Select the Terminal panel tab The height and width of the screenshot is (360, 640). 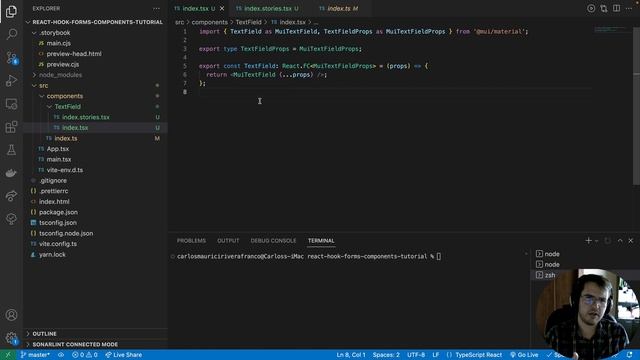point(321,241)
